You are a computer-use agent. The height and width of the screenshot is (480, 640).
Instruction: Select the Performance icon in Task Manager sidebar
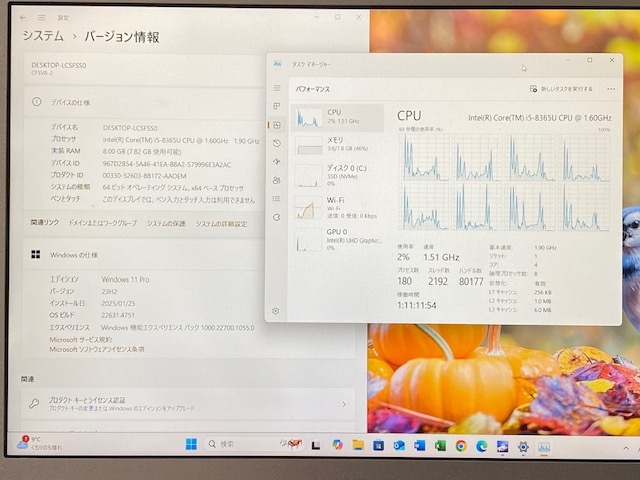point(277,125)
